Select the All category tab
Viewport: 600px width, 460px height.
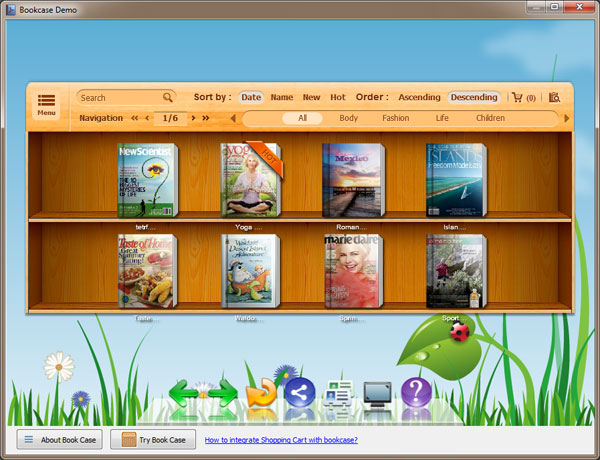(x=302, y=118)
